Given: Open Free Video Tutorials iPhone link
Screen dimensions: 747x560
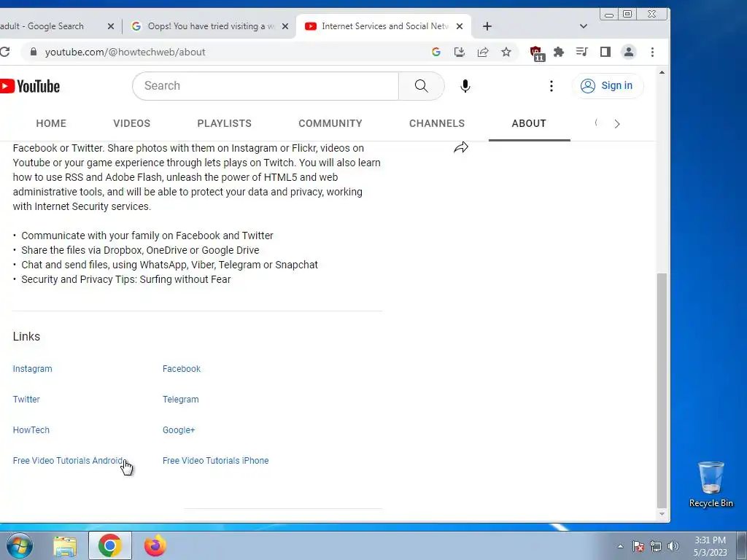Looking at the screenshot, I should click(x=215, y=461).
